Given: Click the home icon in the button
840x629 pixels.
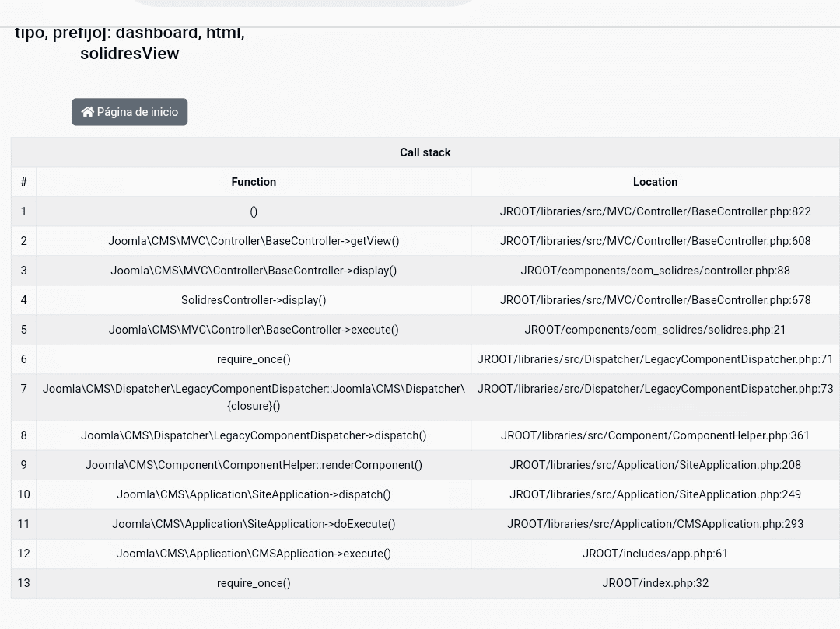Looking at the screenshot, I should click(x=88, y=112).
